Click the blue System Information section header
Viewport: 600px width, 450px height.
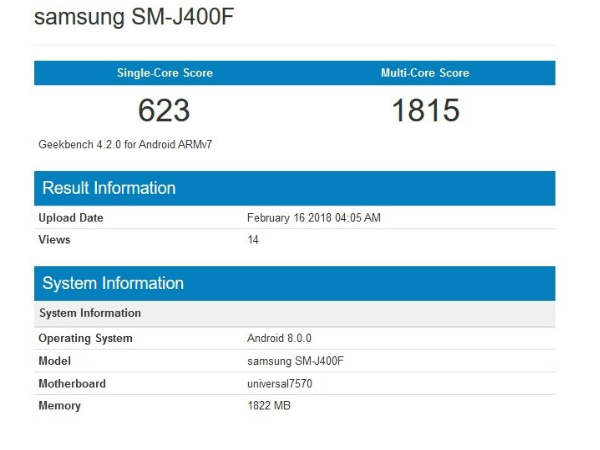[295, 284]
